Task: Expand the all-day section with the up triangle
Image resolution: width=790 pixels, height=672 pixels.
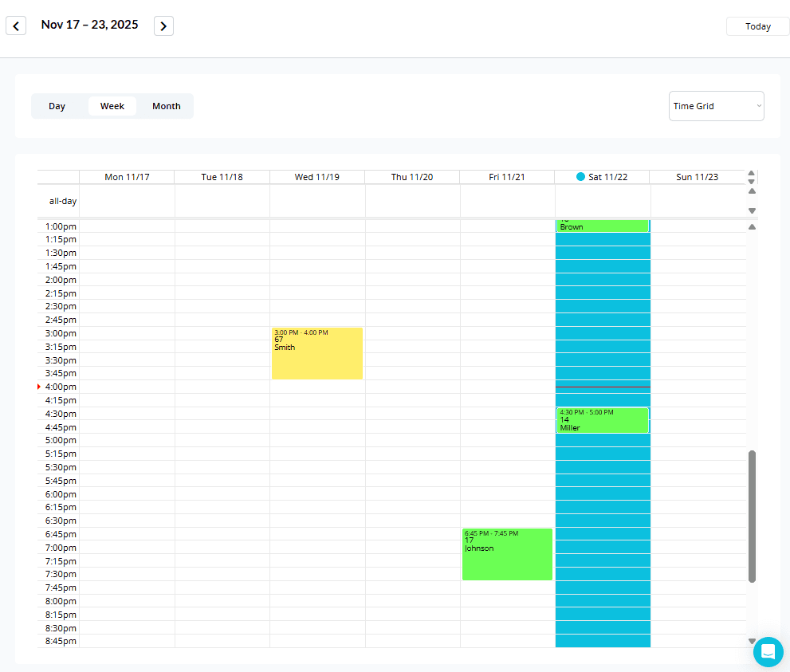Action: point(751,173)
